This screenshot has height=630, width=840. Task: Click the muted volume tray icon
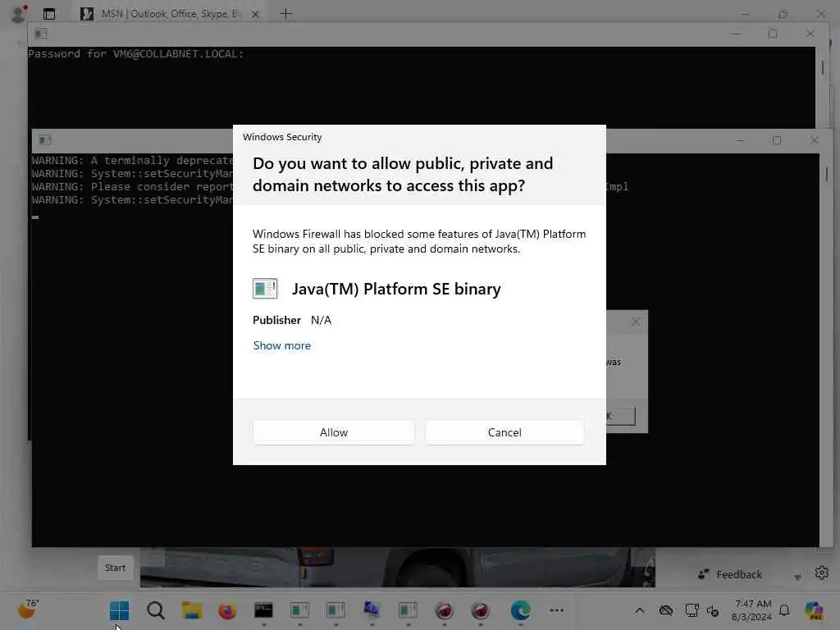point(713,610)
